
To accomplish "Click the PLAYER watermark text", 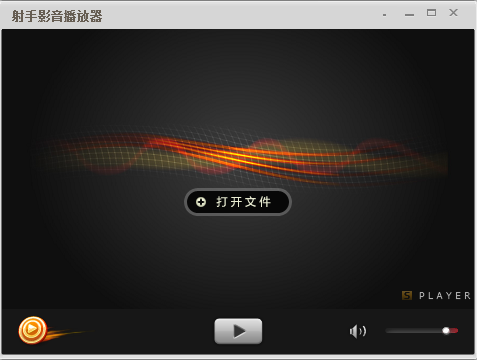I will [445, 296].
